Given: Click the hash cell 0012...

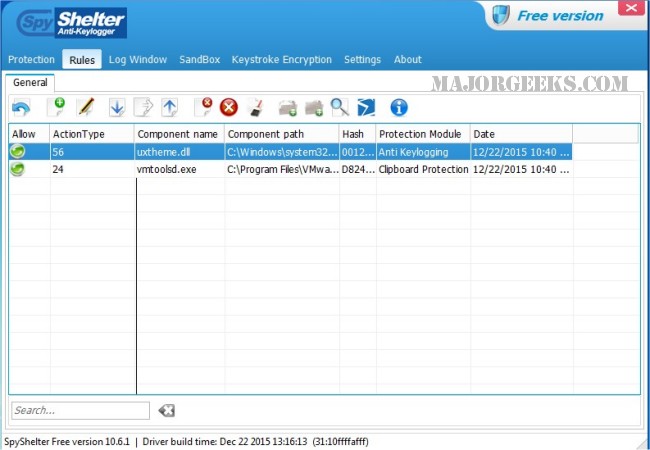Looking at the screenshot, I should point(357,152).
